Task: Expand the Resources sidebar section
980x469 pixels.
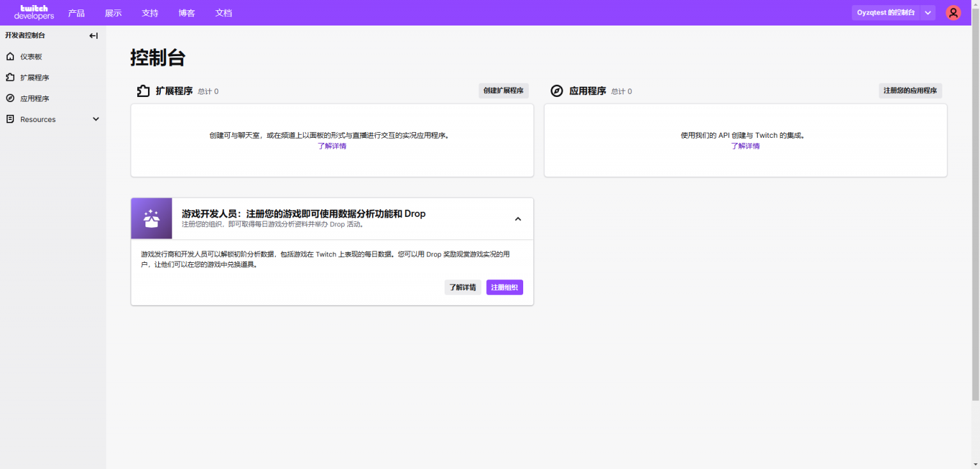Action: coord(95,119)
